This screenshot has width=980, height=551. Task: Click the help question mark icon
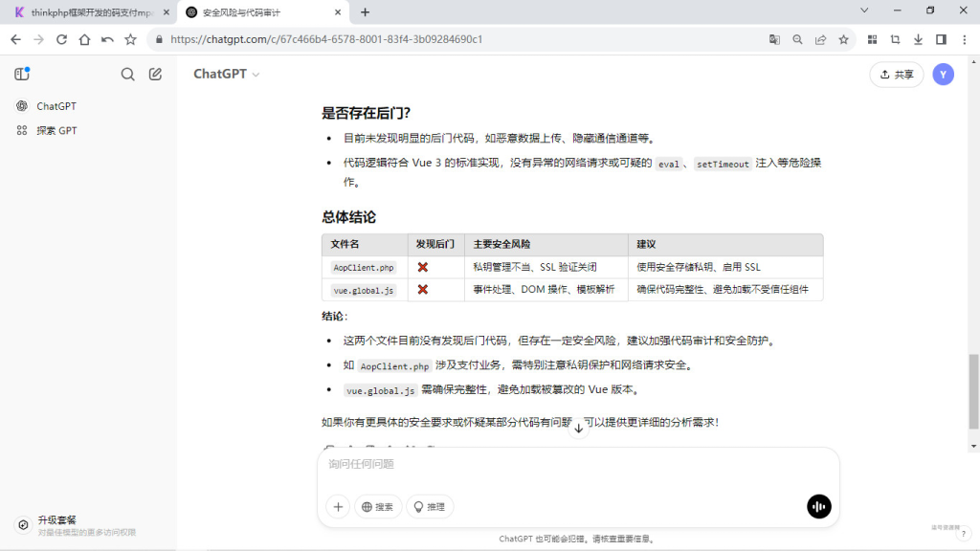pos(964,534)
